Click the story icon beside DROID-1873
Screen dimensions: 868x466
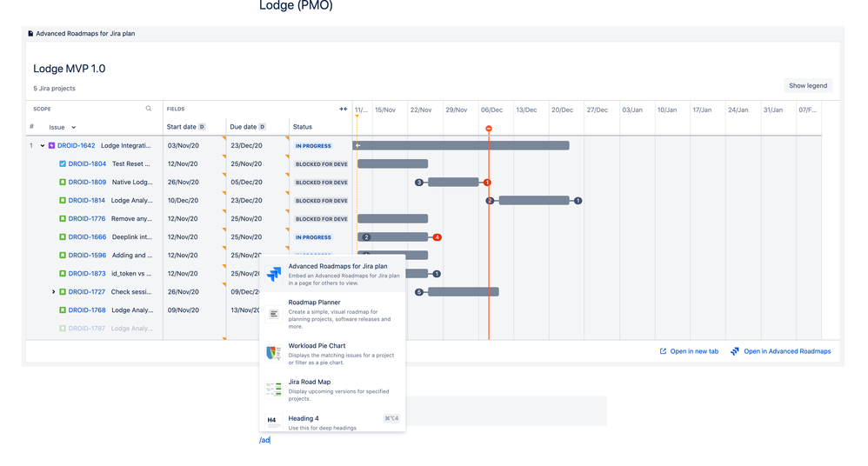coord(63,273)
